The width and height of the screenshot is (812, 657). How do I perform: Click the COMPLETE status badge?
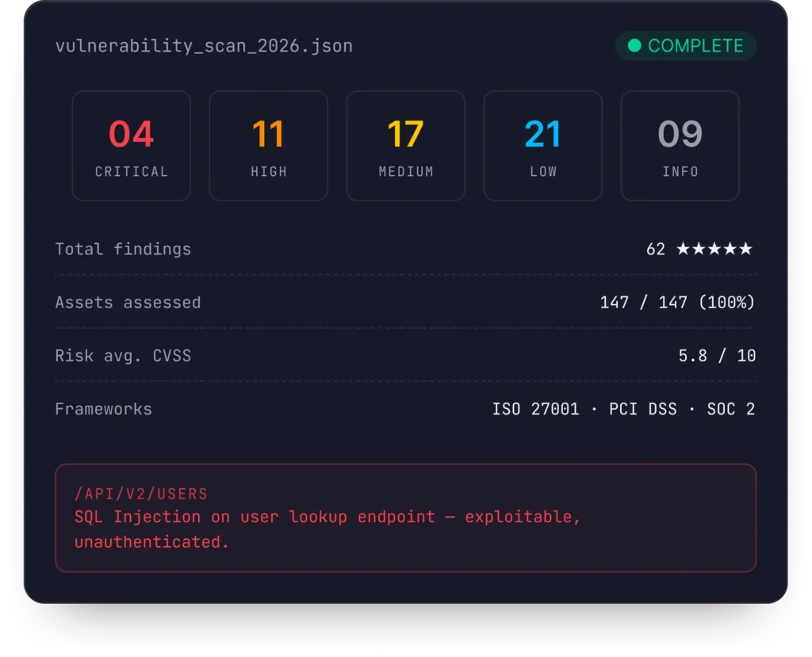685,45
